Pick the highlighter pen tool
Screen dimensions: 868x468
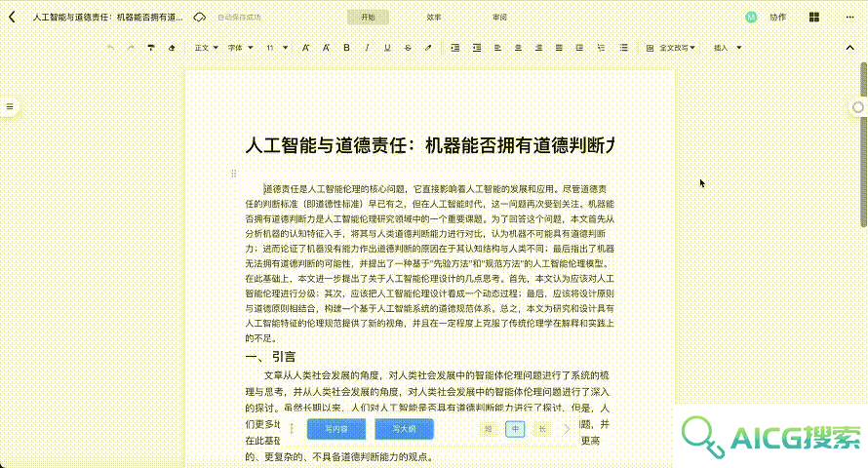coord(428,48)
